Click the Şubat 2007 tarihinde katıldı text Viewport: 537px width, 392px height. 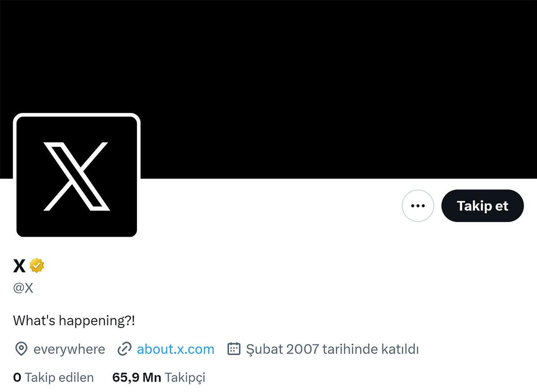click(332, 349)
